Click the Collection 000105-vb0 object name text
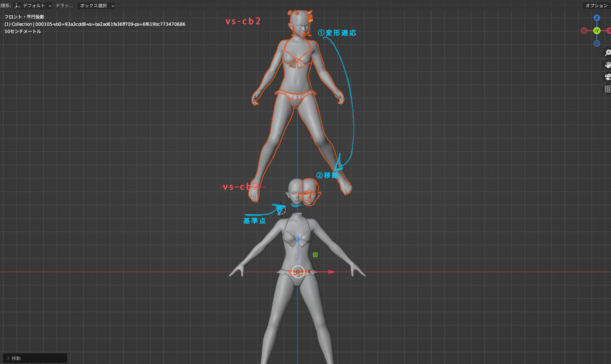The width and height of the screenshot is (611, 364). [95, 24]
